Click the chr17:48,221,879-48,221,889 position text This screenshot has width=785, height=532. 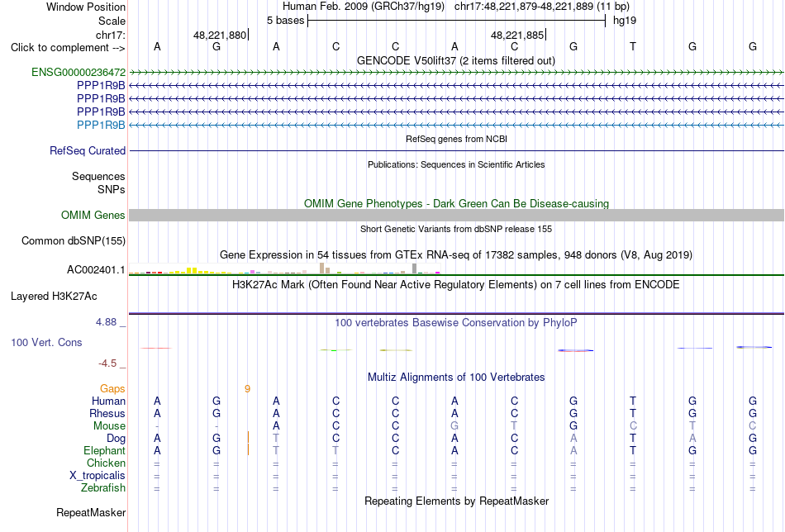pyautogui.click(x=542, y=7)
